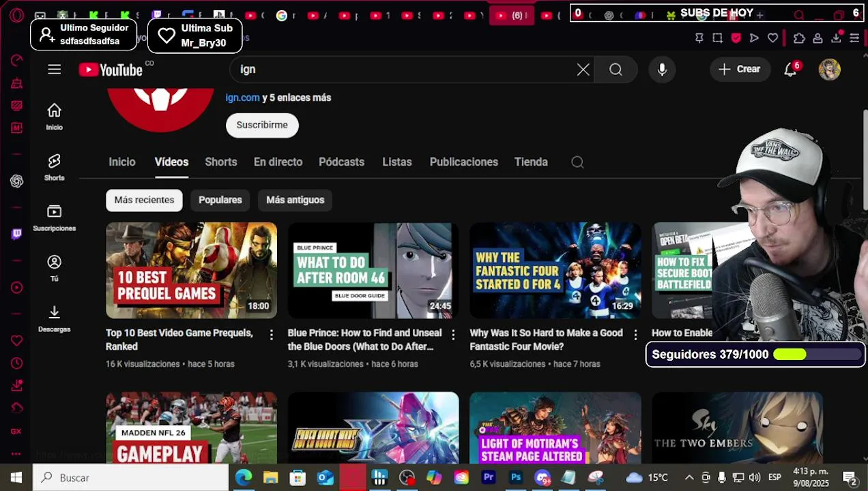Select the Más recientes filter chip
Viewport: 868px width, 491px height.
144,200
